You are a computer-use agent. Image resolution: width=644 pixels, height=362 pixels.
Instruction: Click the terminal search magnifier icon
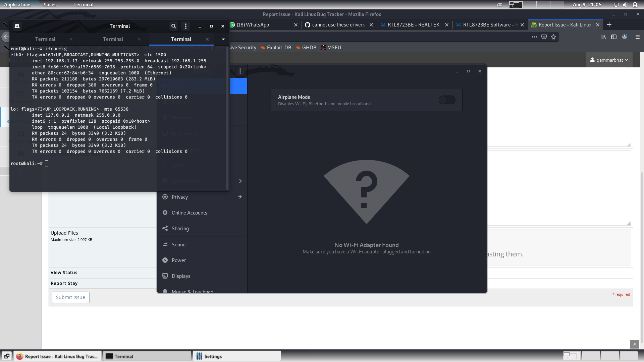173,26
